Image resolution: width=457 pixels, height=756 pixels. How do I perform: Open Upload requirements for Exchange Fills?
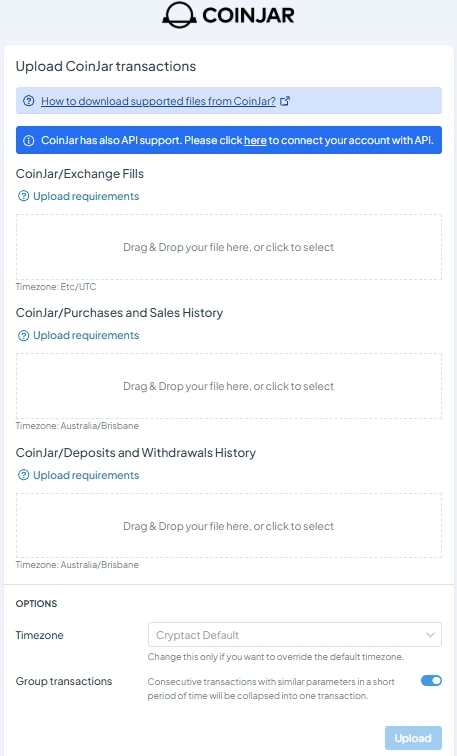(x=86, y=196)
